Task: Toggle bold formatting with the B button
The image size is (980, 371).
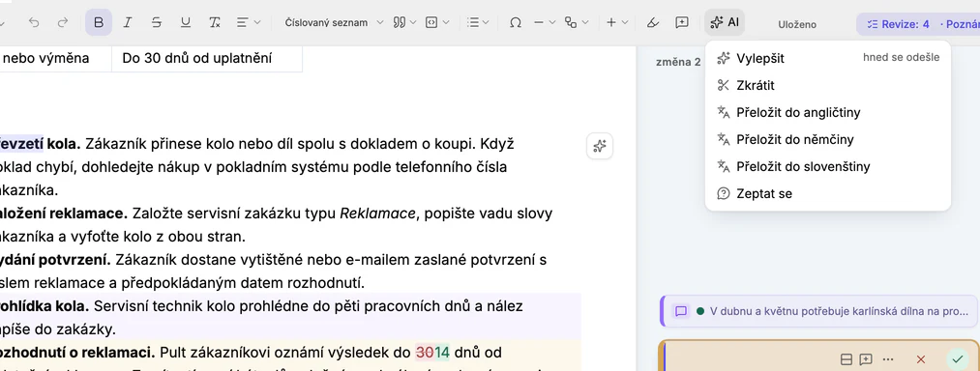Action: [x=99, y=23]
